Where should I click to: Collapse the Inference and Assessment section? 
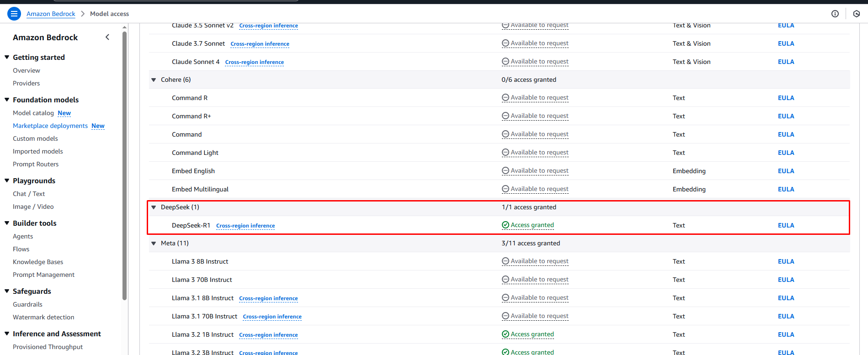coord(7,334)
